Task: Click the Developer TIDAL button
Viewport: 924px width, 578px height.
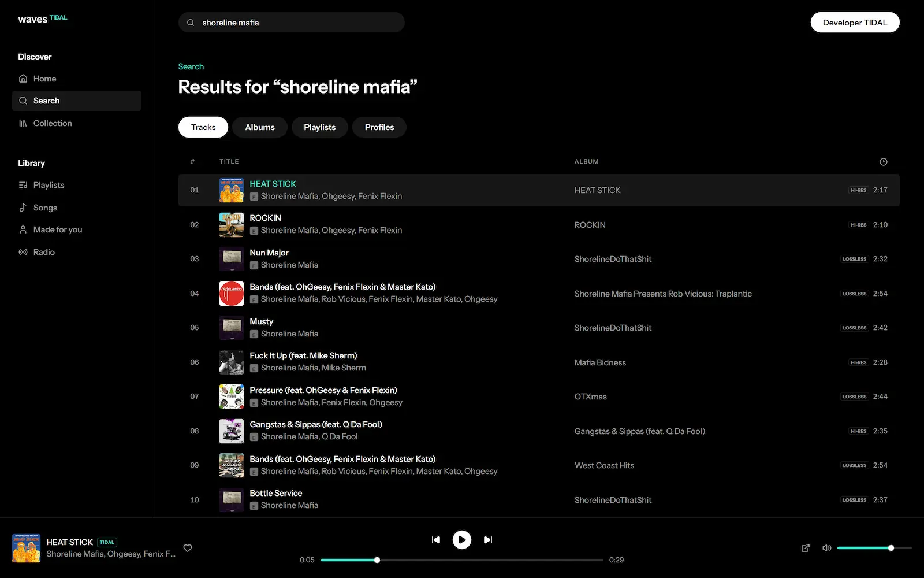Action: [x=855, y=23]
